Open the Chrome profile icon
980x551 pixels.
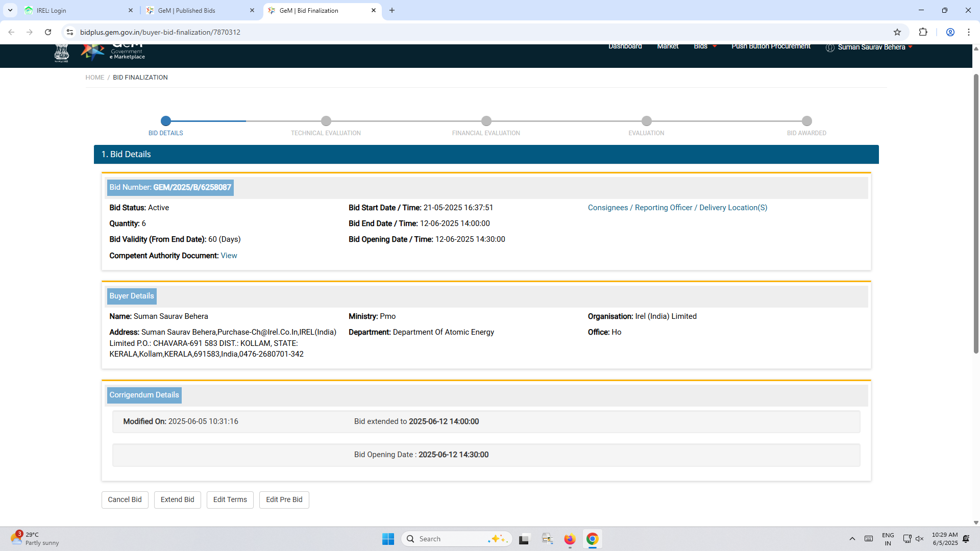pyautogui.click(x=950, y=32)
